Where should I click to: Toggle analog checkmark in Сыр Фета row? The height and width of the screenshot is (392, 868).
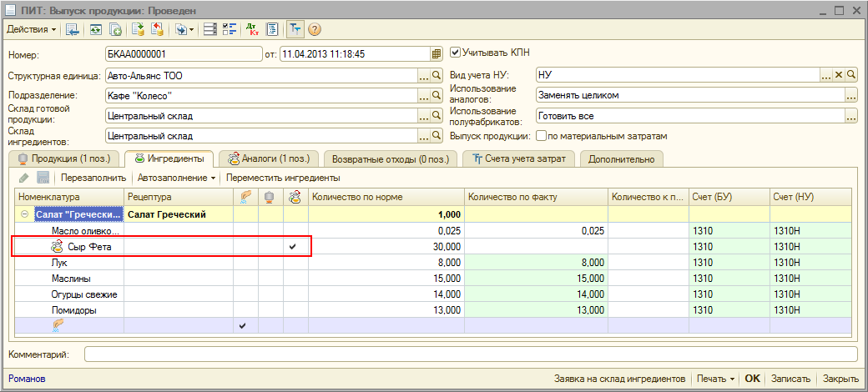[293, 247]
